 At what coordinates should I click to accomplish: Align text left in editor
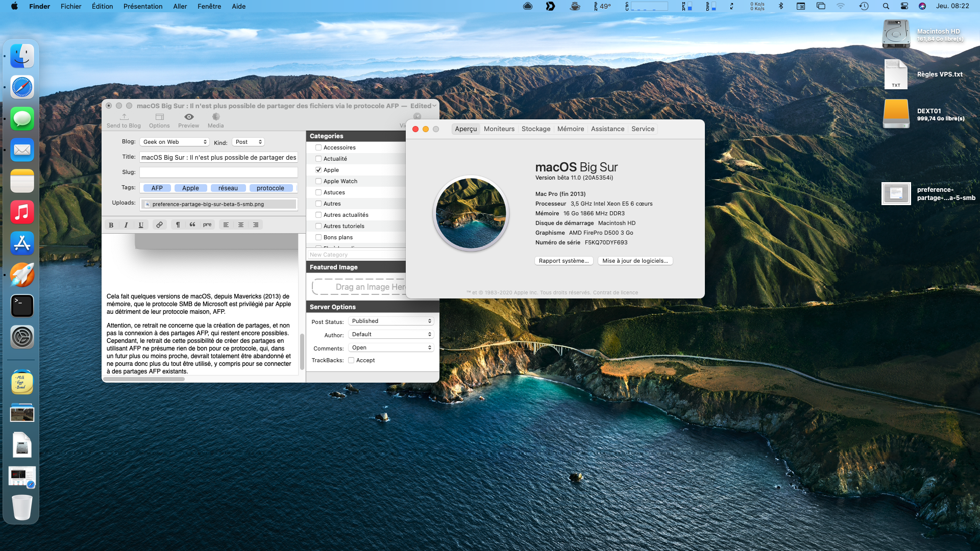tap(226, 224)
